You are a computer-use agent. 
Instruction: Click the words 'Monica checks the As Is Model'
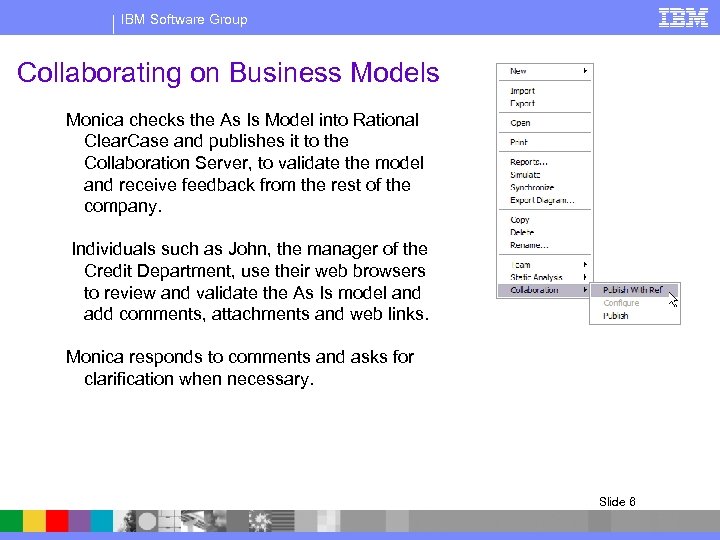[x=190, y=120]
